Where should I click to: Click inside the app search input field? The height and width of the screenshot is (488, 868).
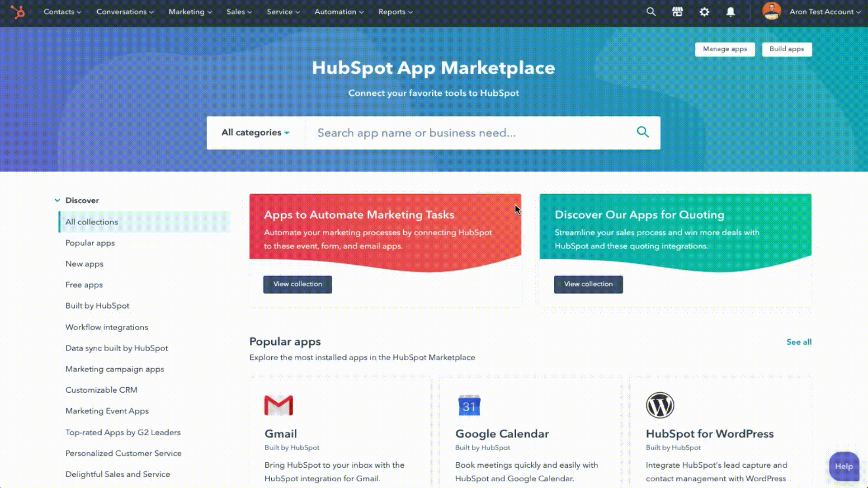[x=452, y=132]
